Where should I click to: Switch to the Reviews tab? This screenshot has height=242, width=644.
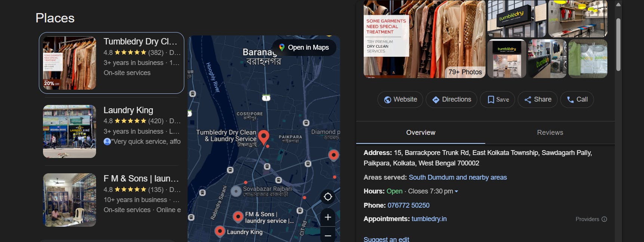[x=550, y=133]
